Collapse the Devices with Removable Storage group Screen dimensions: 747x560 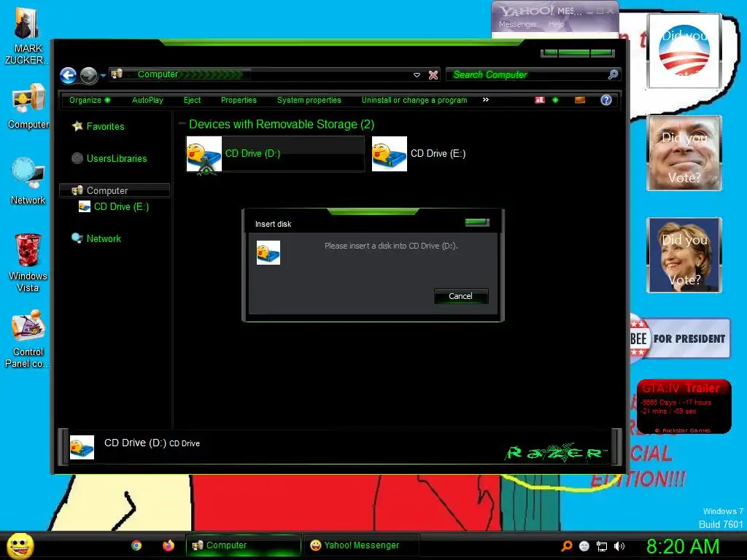point(182,124)
